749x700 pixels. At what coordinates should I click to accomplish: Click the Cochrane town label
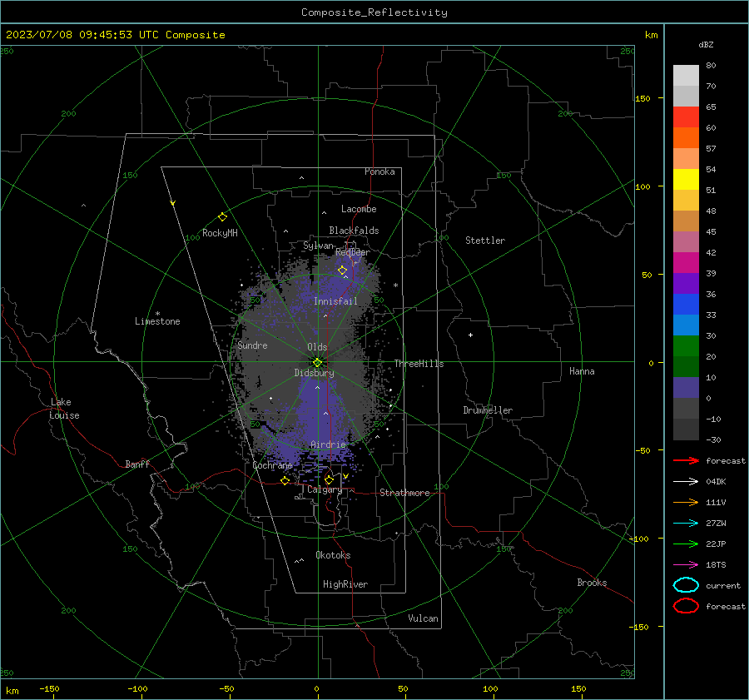(x=272, y=465)
